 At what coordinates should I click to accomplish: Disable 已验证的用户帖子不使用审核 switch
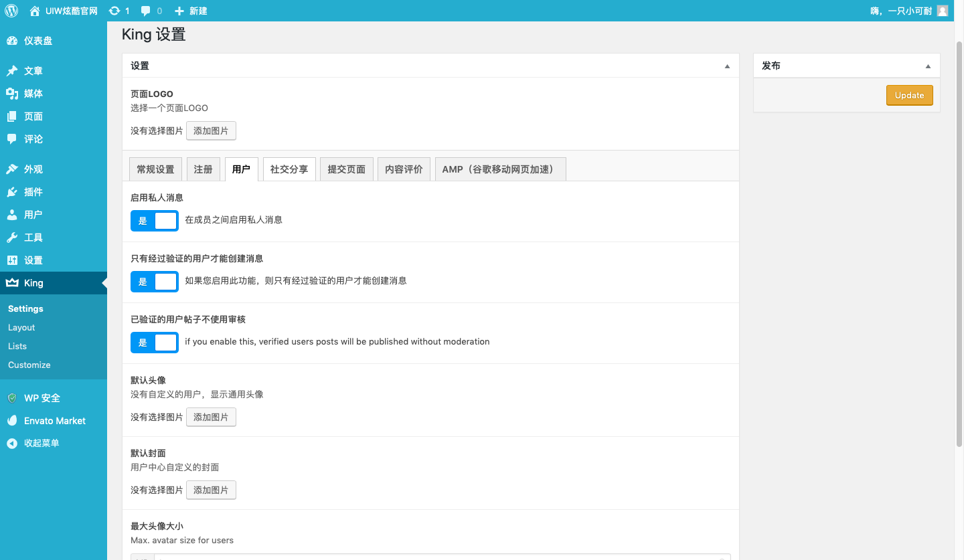coord(155,343)
